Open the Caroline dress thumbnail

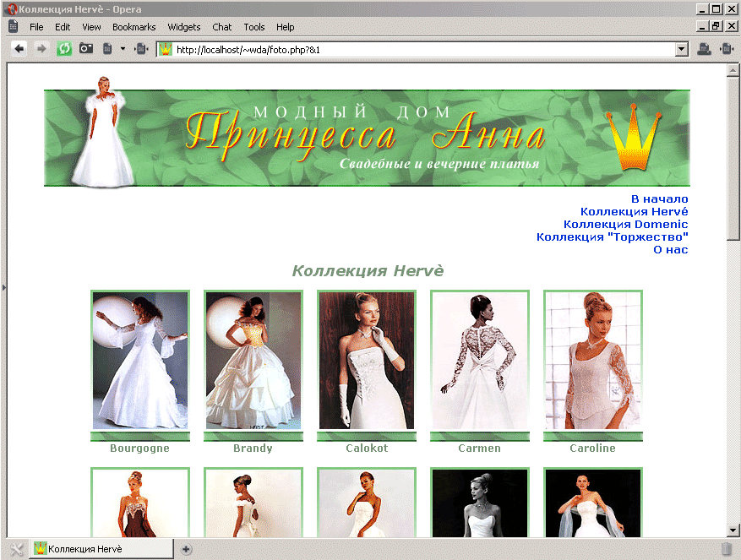(593, 361)
